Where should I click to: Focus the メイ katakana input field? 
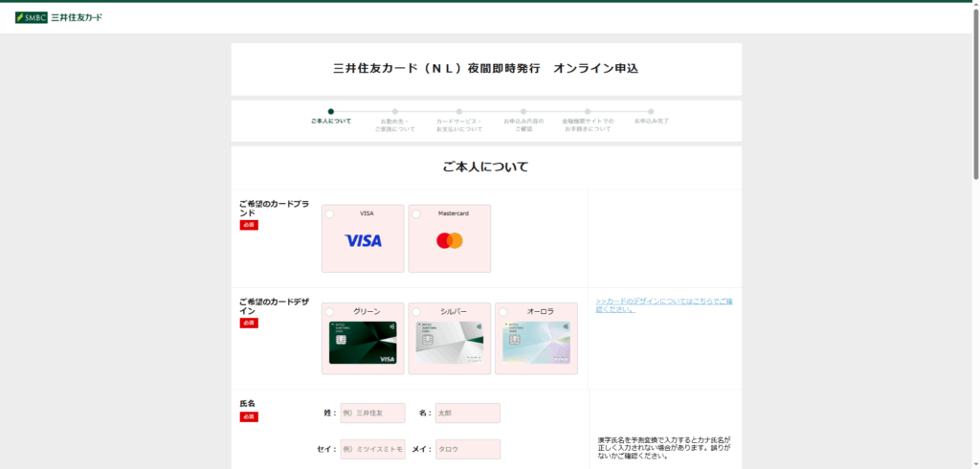tap(468, 450)
